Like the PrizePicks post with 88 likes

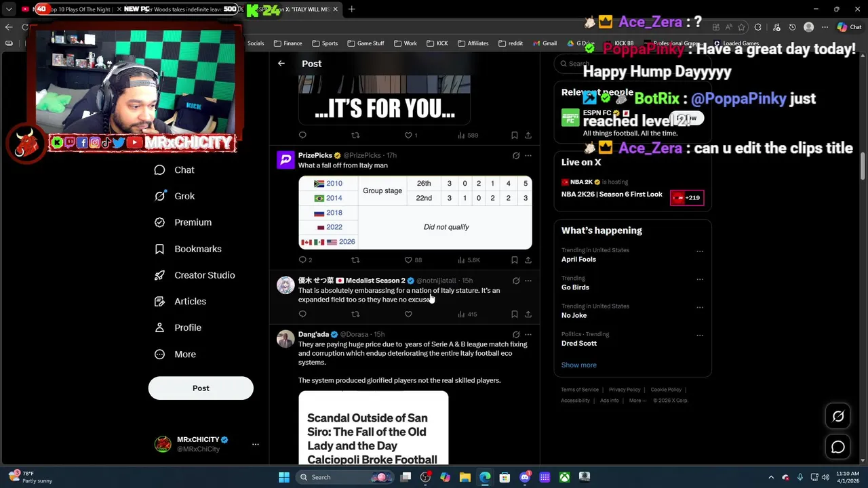tap(414, 260)
